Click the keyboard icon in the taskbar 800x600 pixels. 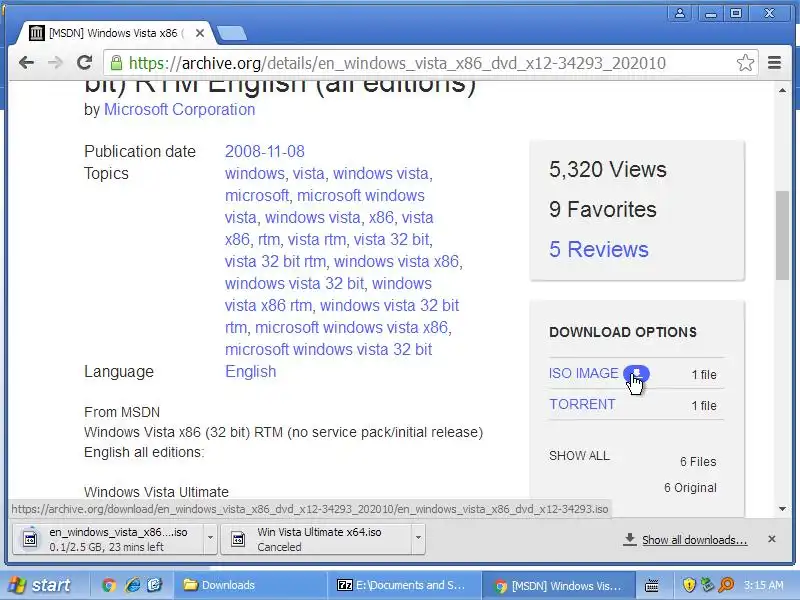652,586
